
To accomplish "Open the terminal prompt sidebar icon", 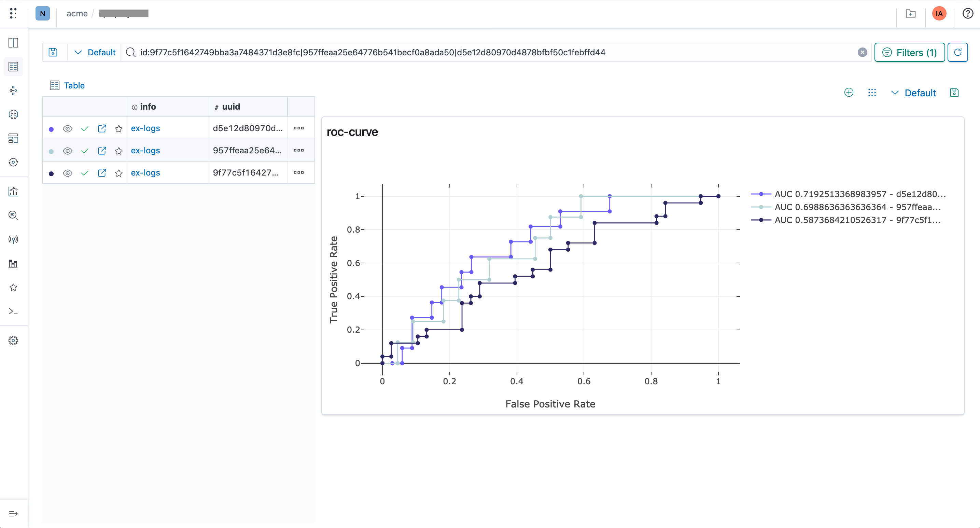I will [13, 311].
